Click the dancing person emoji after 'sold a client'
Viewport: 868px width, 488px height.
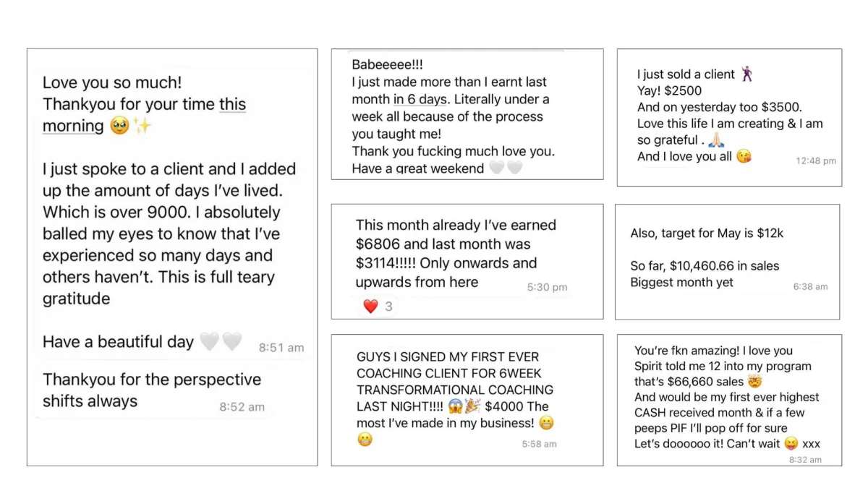(x=746, y=74)
